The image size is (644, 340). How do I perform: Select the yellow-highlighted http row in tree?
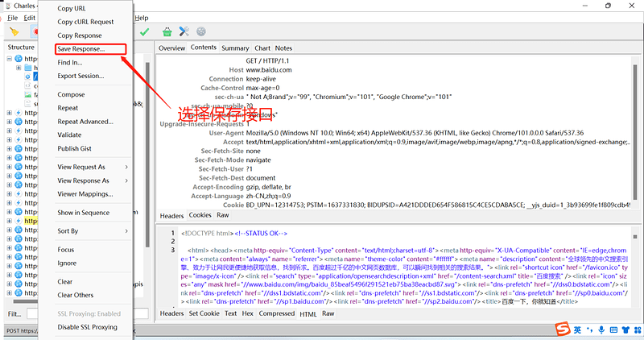pos(31,221)
